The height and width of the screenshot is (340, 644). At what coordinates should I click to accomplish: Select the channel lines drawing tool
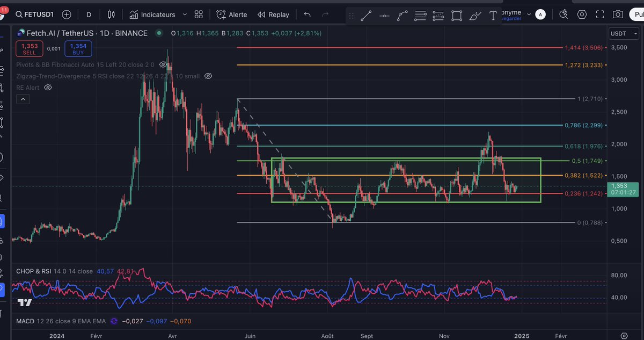coord(438,16)
